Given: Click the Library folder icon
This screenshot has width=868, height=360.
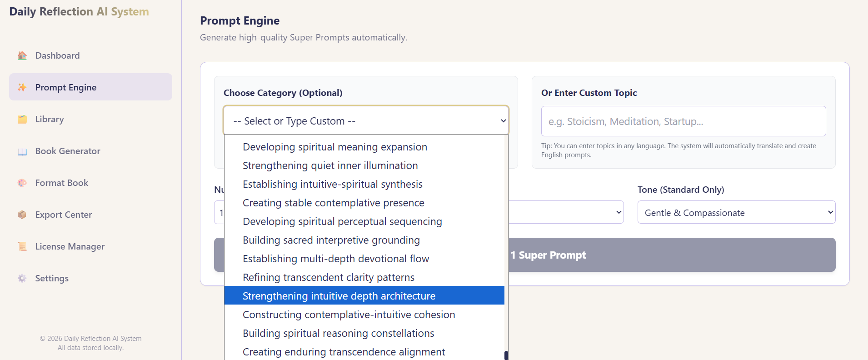Looking at the screenshot, I should point(22,119).
